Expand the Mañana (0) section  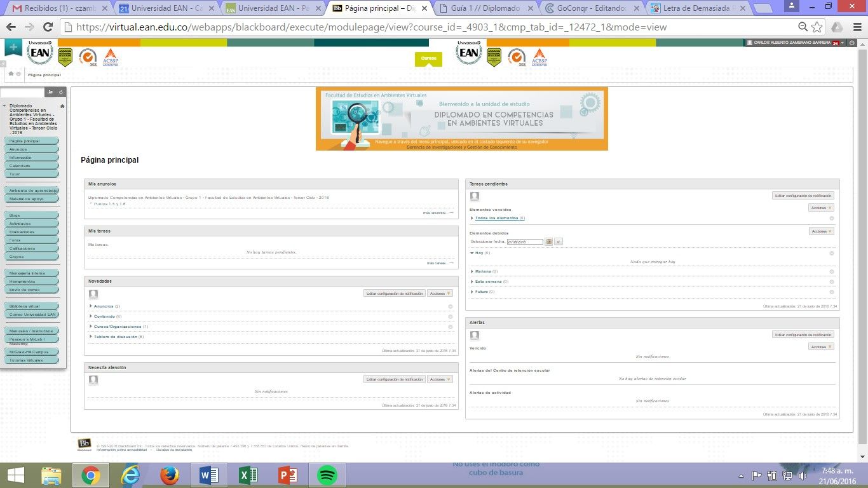point(484,271)
